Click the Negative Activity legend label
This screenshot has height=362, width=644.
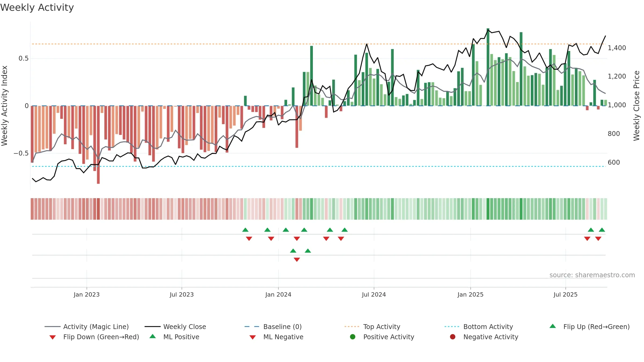(x=491, y=337)
